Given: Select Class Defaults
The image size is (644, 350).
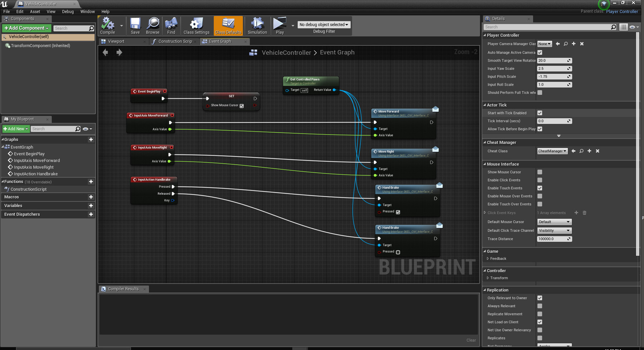Looking at the screenshot, I should click(x=228, y=25).
